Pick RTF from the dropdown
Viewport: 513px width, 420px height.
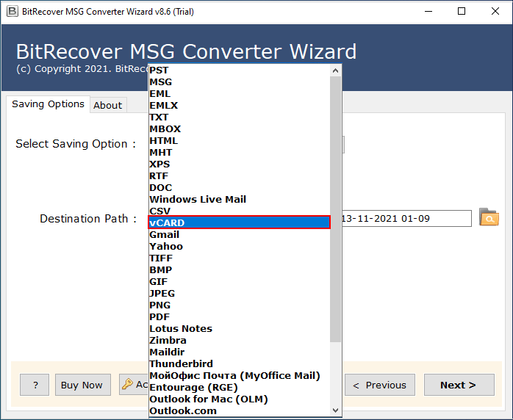coord(240,176)
